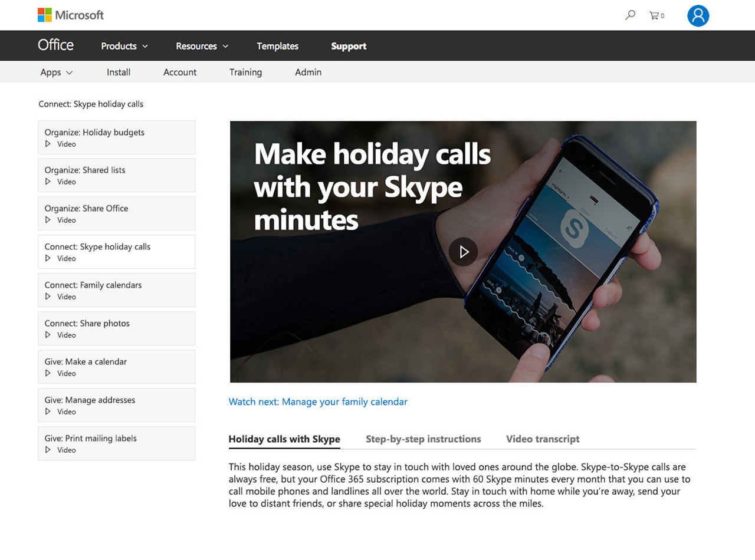Expand the Resources dropdown
The width and height of the screenshot is (755, 560).
tap(202, 46)
